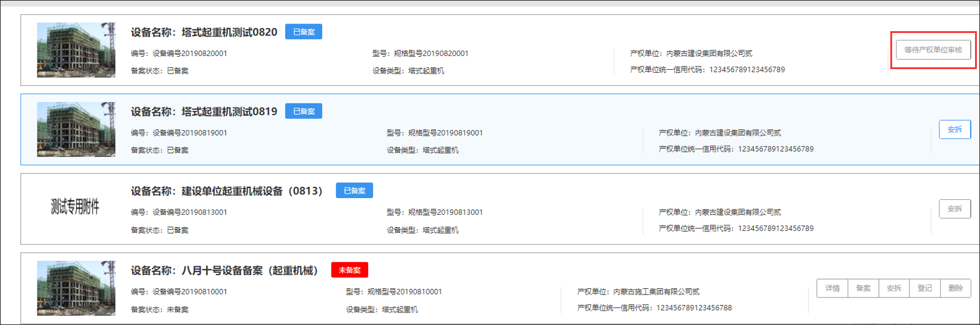Click 产权单位 text in 塔式起重机测试0820 row
Screen dimensions: 980x325
(692, 54)
